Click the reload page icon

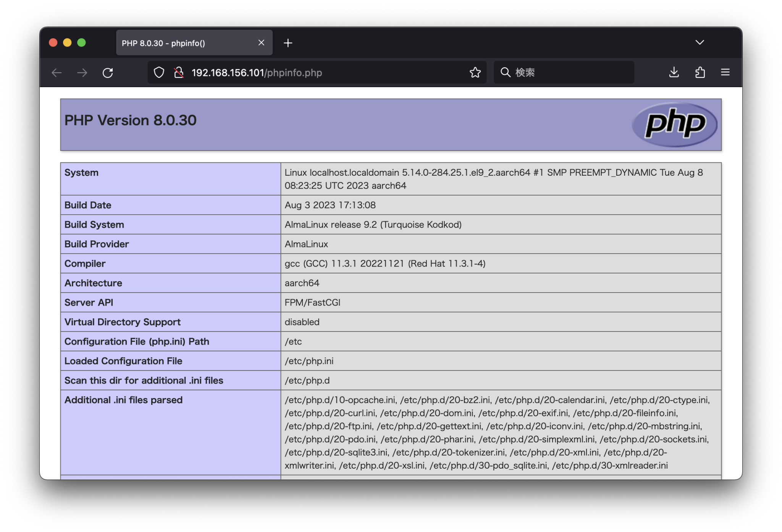(108, 73)
